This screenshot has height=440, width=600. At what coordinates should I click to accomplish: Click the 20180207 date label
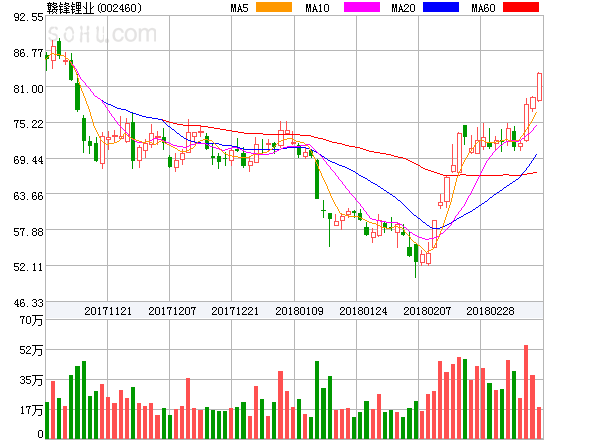[427, 311]
